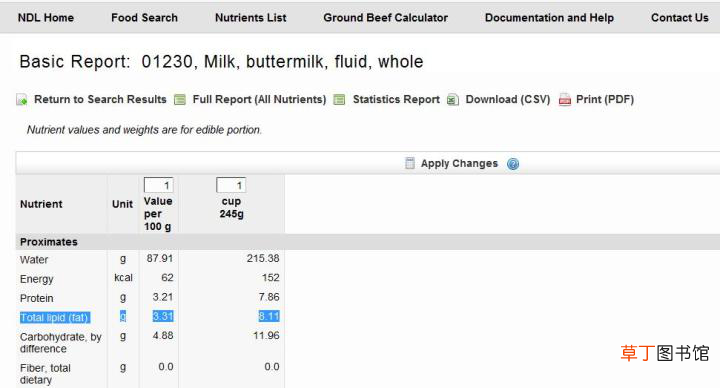Click the Basic Report page title

(221, 62)
